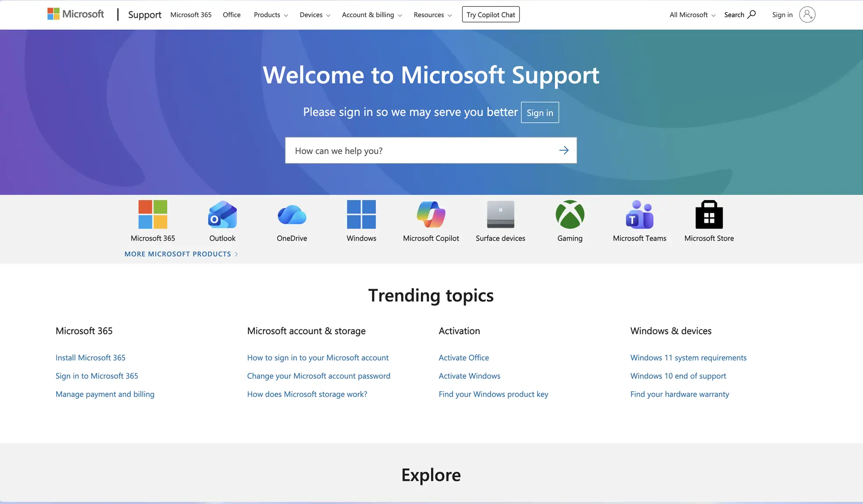Click the Microsoft 365 four-square icon
Image resolution: width=863 pixels, height=504 pixels.
pos(152,215)
